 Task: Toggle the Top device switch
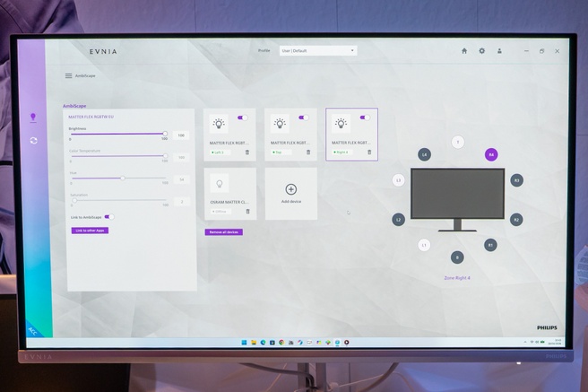[304, 118]
